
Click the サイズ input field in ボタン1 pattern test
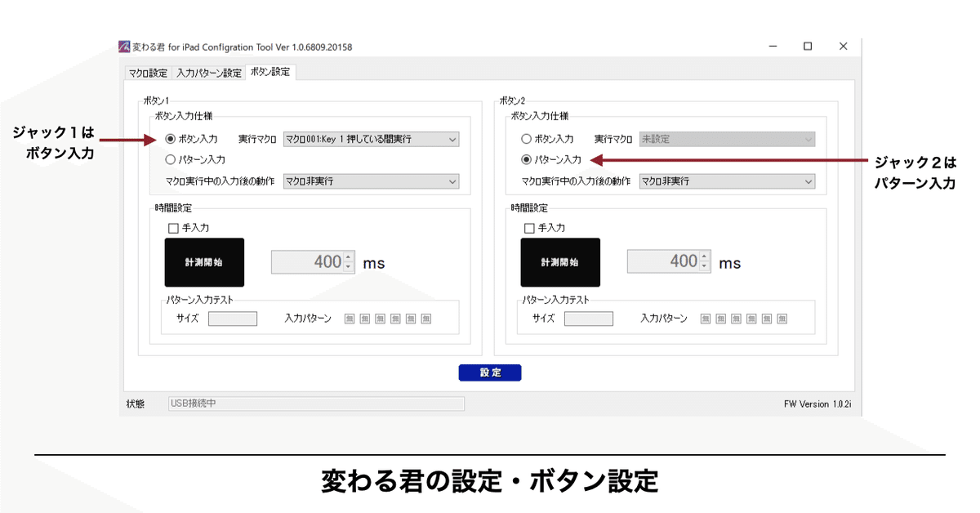(x=233, y=319)
